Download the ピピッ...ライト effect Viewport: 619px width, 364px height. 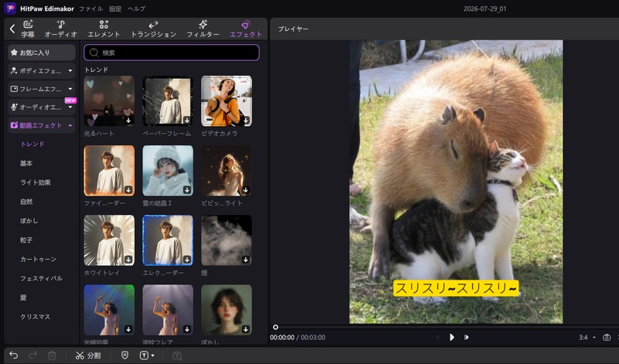tap(245, 190)
